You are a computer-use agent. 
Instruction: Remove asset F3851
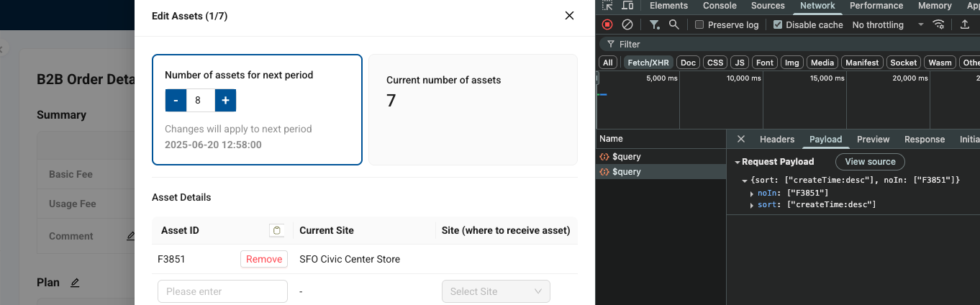pos(264,259)
